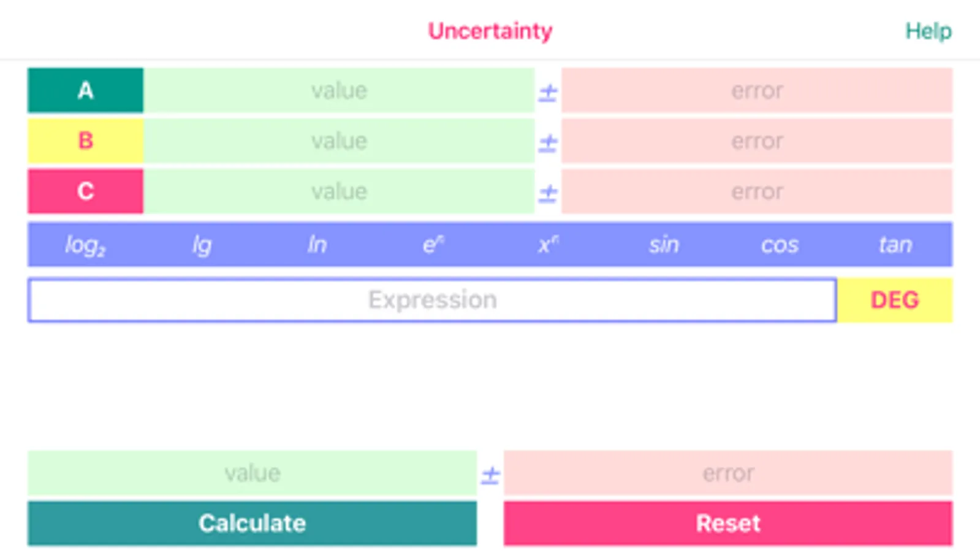Click the error field for variable B

click(757, 141)
